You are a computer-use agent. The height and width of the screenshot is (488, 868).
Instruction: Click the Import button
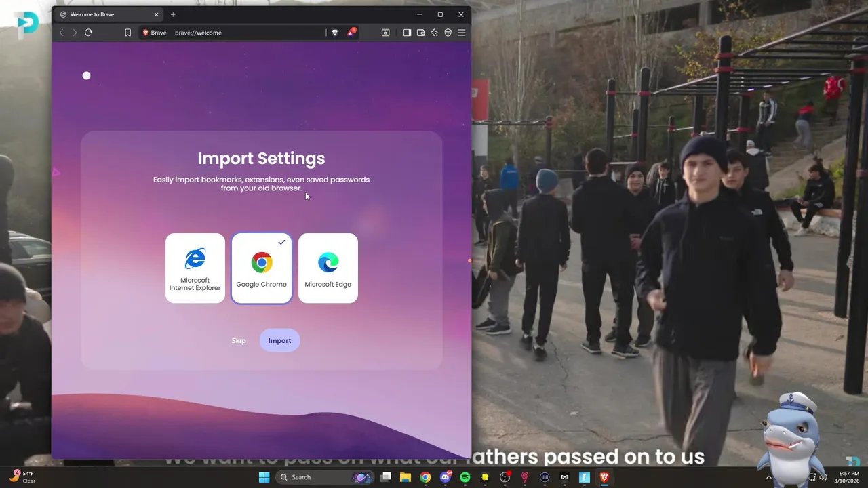point(279,340)
